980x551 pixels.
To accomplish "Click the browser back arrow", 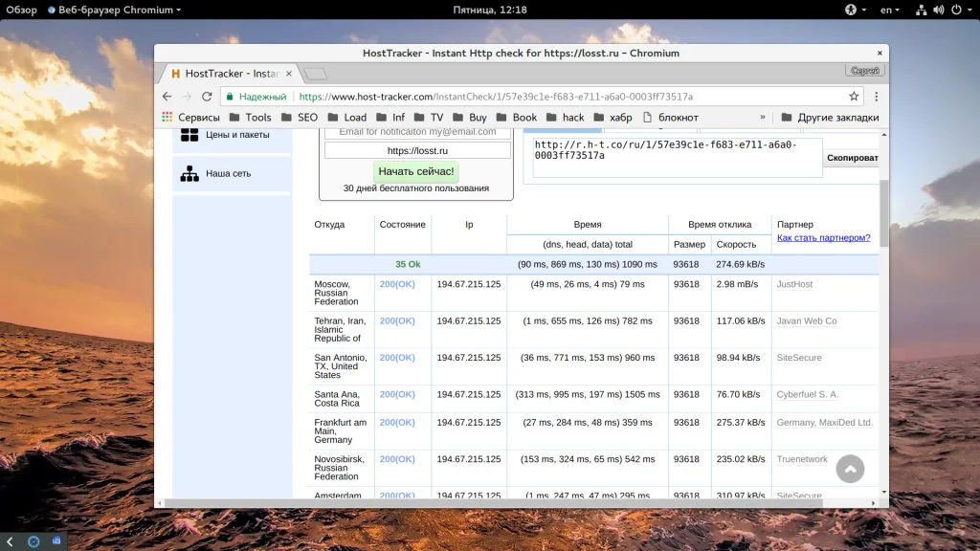I will 167,97.
